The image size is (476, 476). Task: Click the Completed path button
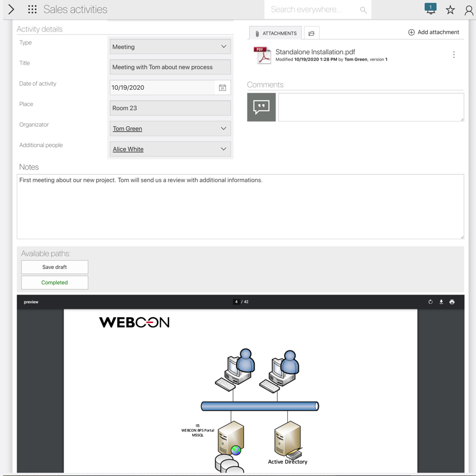tap(55, 283)
